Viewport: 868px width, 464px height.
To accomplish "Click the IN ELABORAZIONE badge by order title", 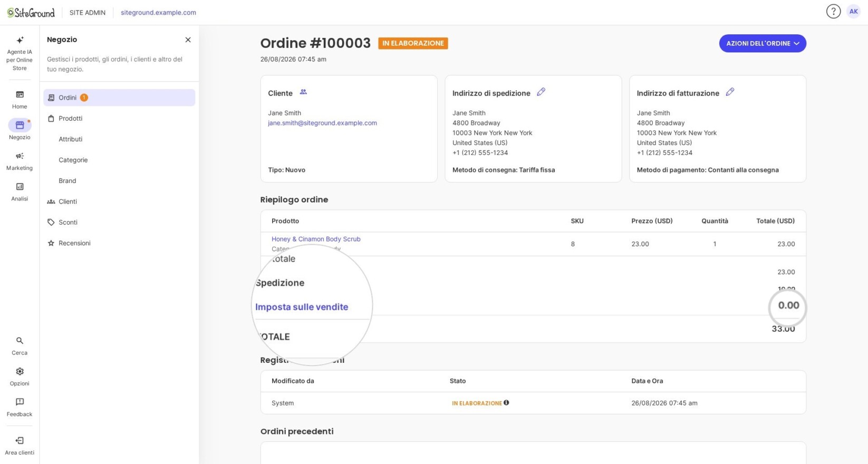I will coord(413,43).
